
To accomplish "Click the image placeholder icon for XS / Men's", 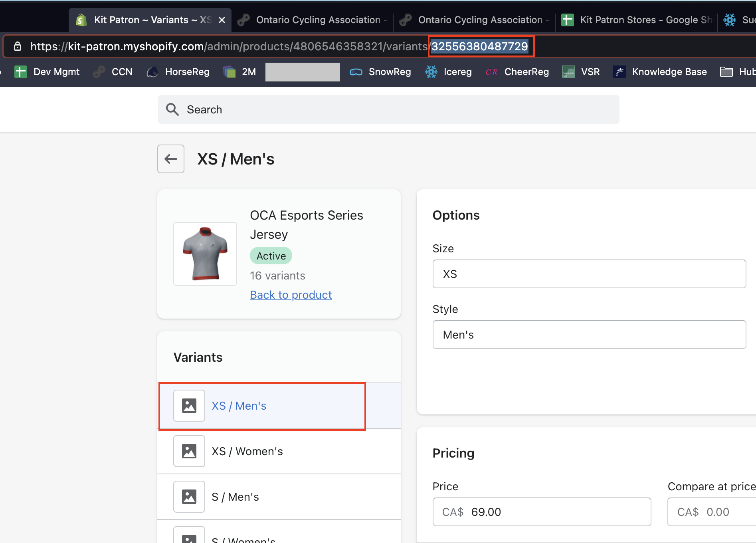I will pos(189,406).
